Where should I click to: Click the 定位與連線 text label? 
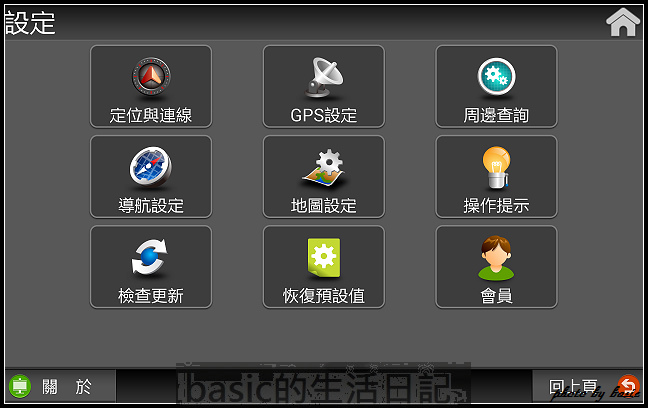(151, 115)
